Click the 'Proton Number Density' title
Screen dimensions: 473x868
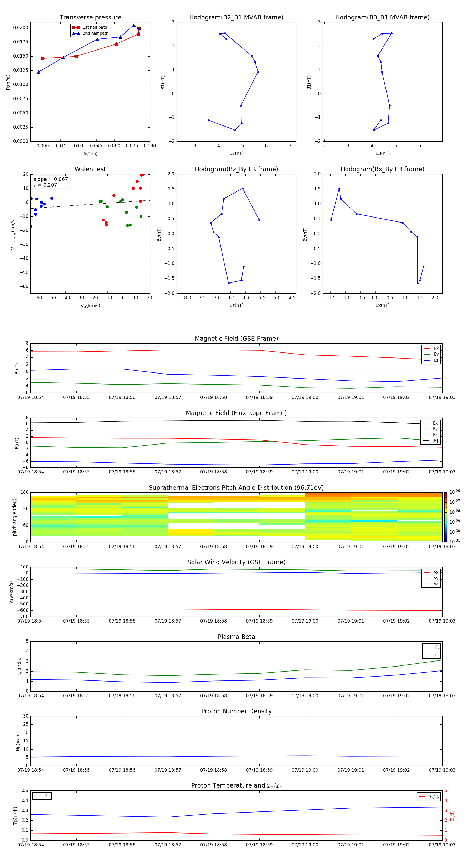coord(236,711)
